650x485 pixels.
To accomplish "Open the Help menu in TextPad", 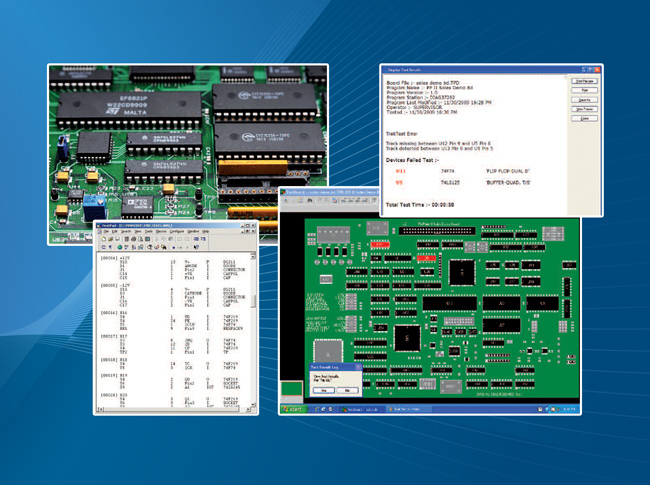I will [x=207, y=231].
